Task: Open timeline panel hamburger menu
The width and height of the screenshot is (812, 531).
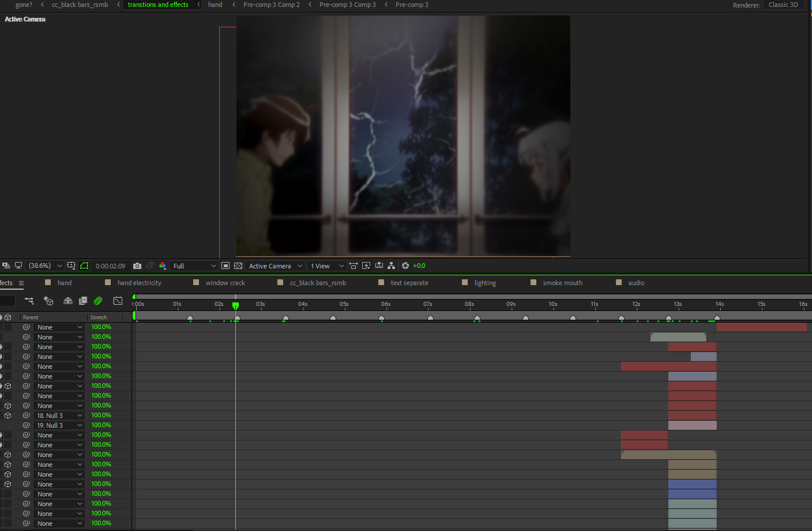Action: point(21,283)
